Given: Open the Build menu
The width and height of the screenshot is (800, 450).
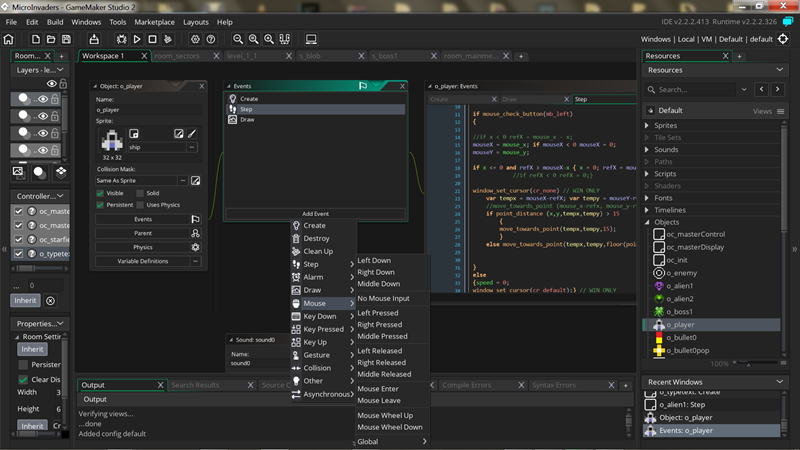Looking at the screenshot, I should tap(55, 21).
